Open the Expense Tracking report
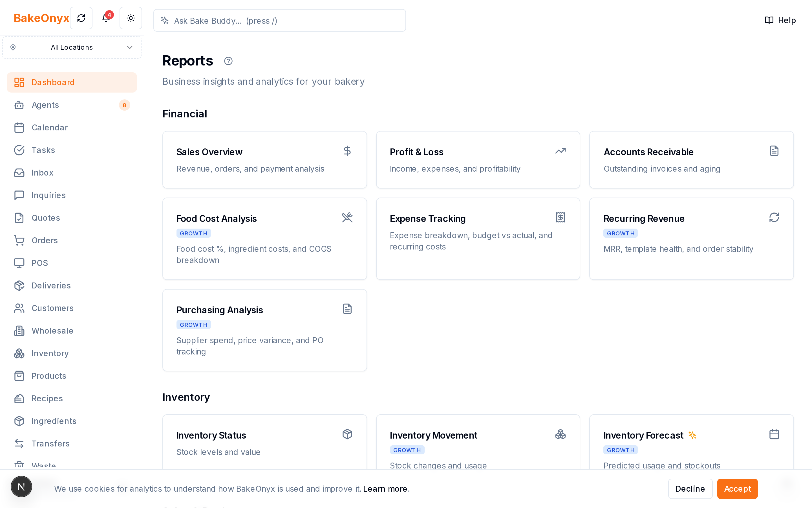The image size is (812, 508). coord(478,238)
